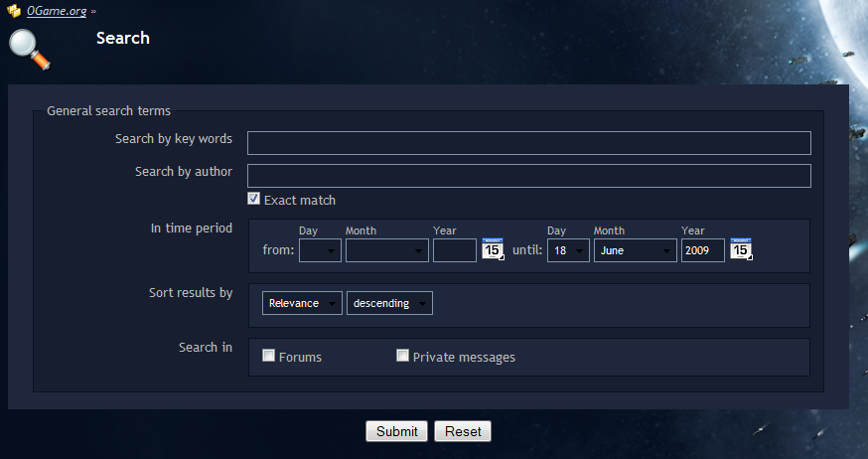Change the descending sort order dropdown
The width and height of the screenshot is (868, 459).
tap(389, 303)
